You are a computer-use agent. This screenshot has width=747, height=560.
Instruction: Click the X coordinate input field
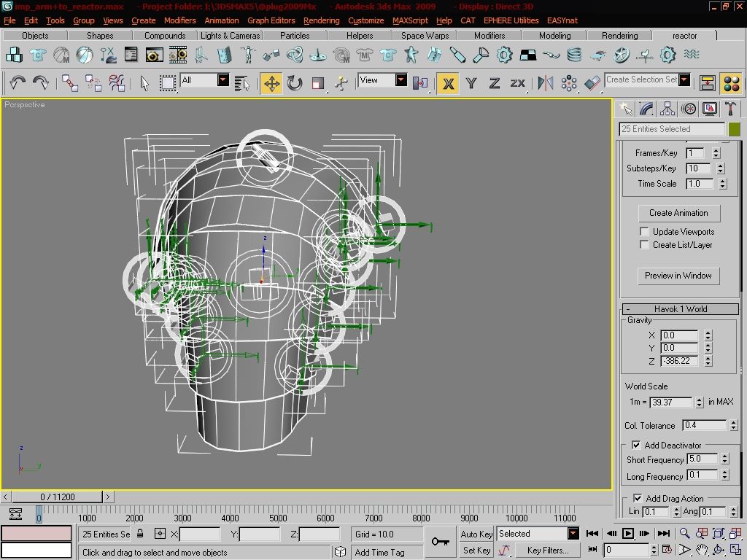tap(200, 534)
